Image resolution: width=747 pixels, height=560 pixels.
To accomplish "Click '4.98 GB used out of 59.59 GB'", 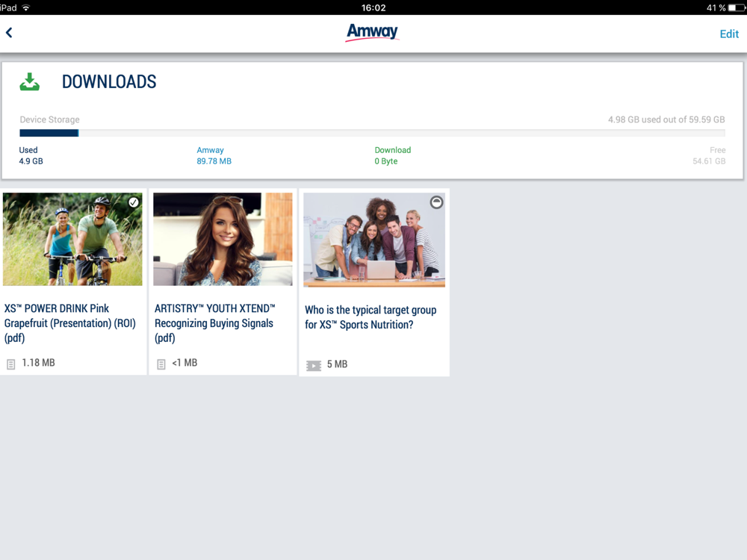I will point(666,119).
